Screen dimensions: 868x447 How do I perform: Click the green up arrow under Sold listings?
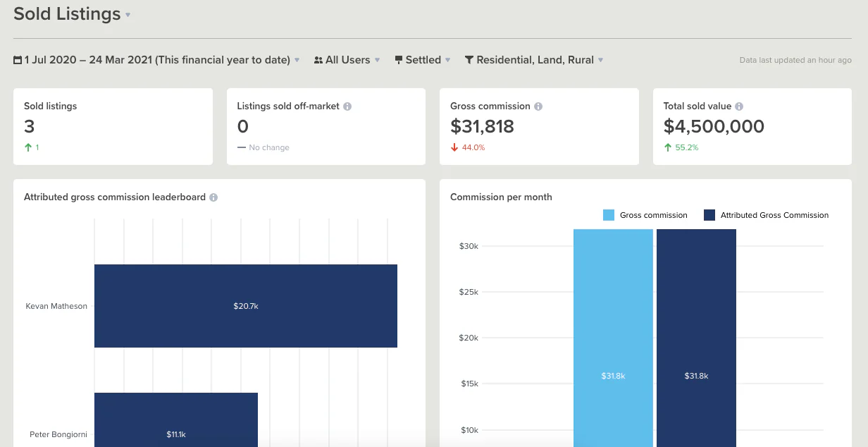(x=27, y=147)
